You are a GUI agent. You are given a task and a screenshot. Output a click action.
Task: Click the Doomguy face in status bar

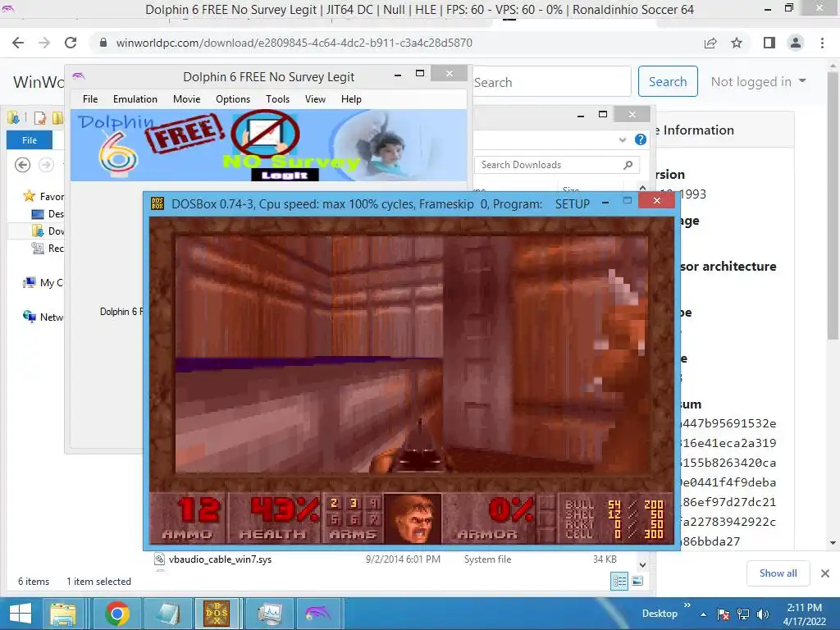413,518
